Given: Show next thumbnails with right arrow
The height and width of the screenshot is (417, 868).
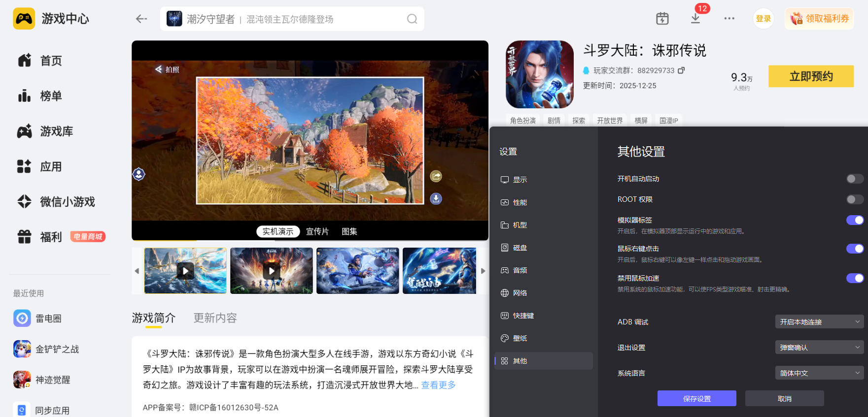Looking at the screenshot, I should click(483, 271).
